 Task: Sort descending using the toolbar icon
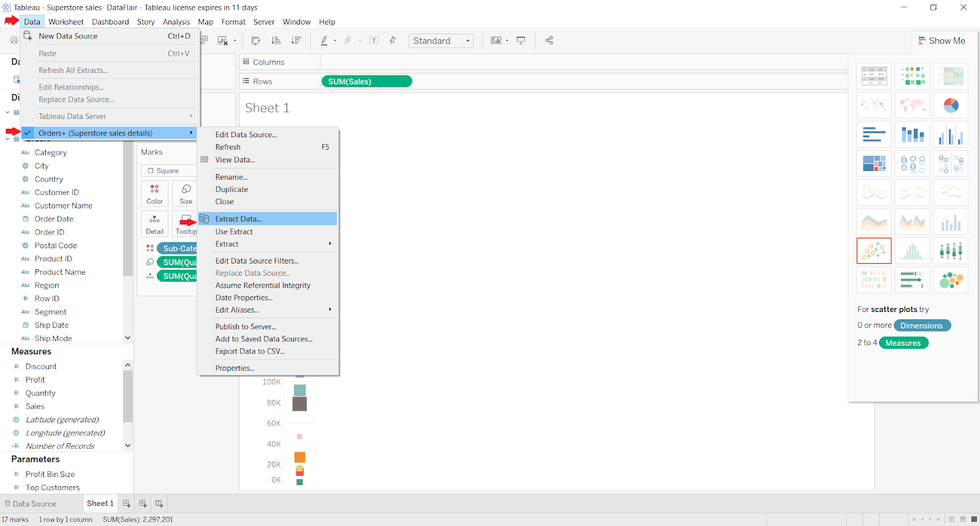296,40
